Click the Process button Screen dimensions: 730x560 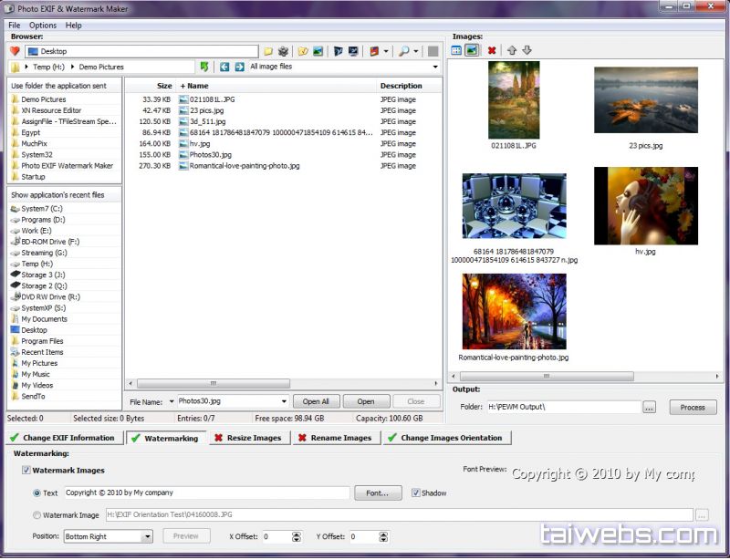[x=693, y=408]
